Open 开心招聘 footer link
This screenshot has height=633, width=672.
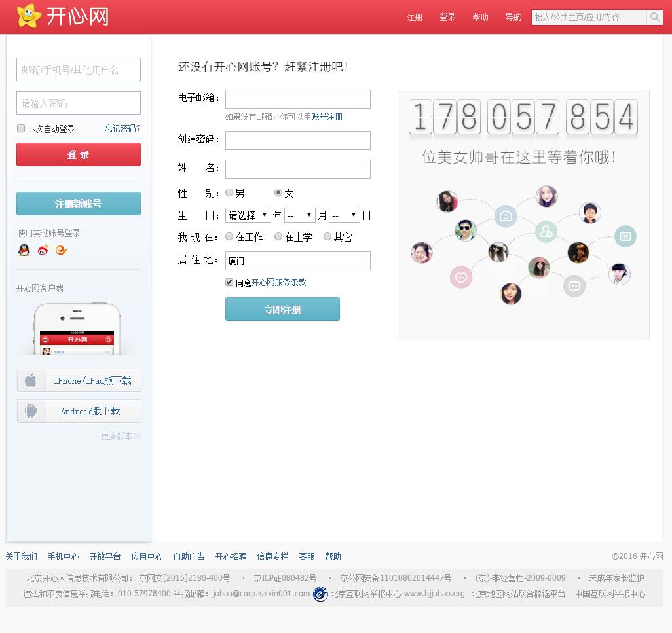click(231, 556)
